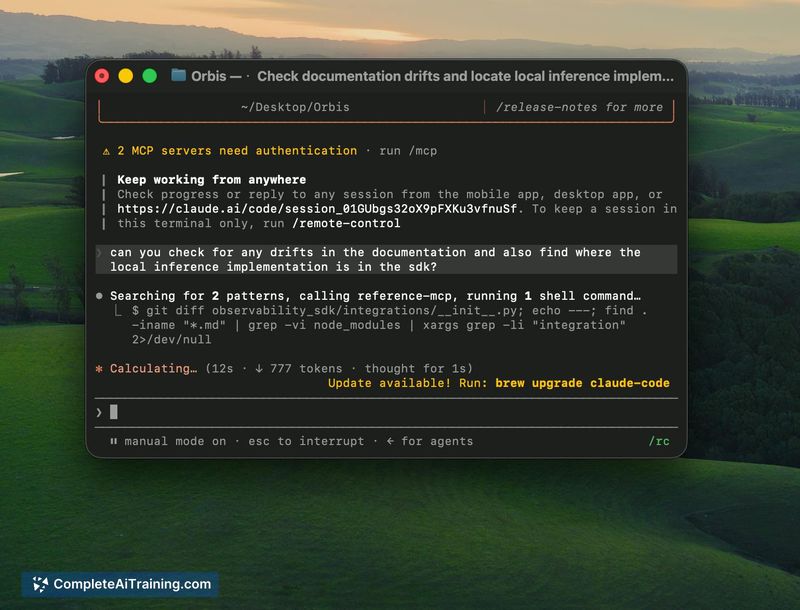Click the left arrow before 'for agents'
Screen dimensions: 800x610
click(x=390, y=441)
